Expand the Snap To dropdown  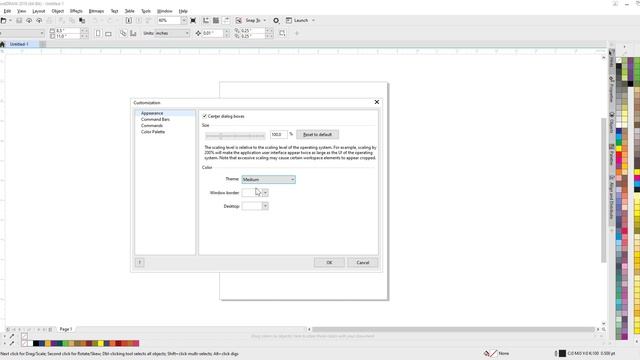264,20
